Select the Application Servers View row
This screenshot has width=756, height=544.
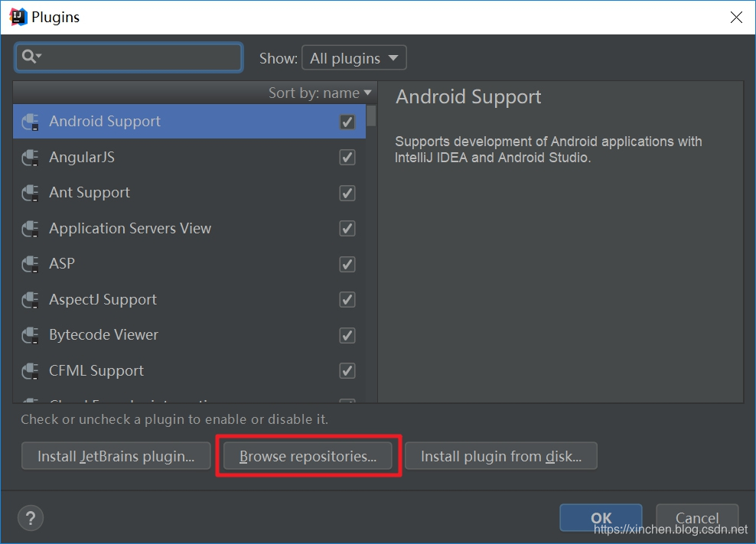tap(189, 229)
